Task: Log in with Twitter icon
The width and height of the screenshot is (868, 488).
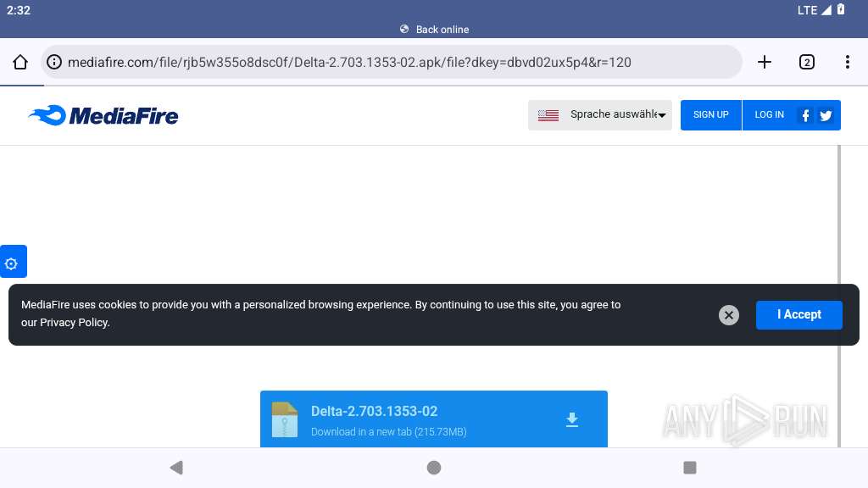Action: 826,115
